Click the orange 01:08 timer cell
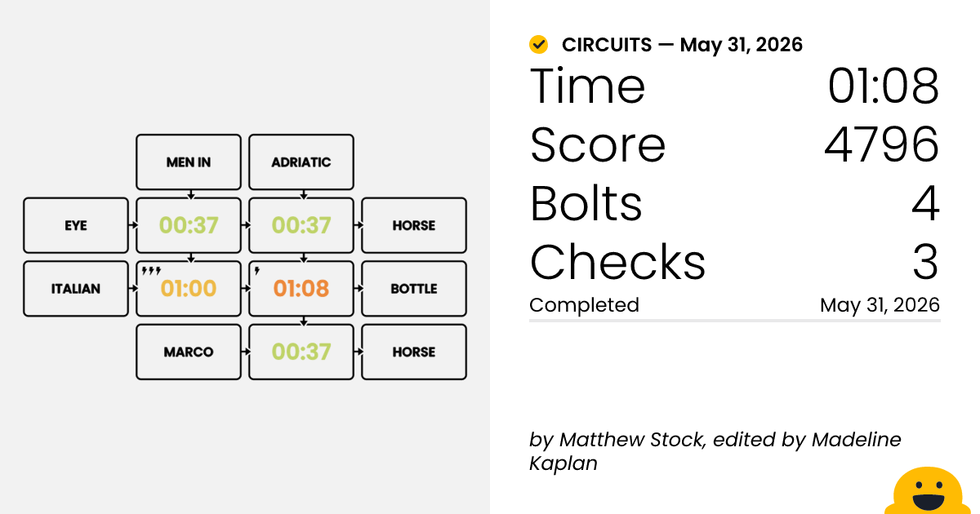The height and width of the screenshot is (514, 980). coord(301,289)
